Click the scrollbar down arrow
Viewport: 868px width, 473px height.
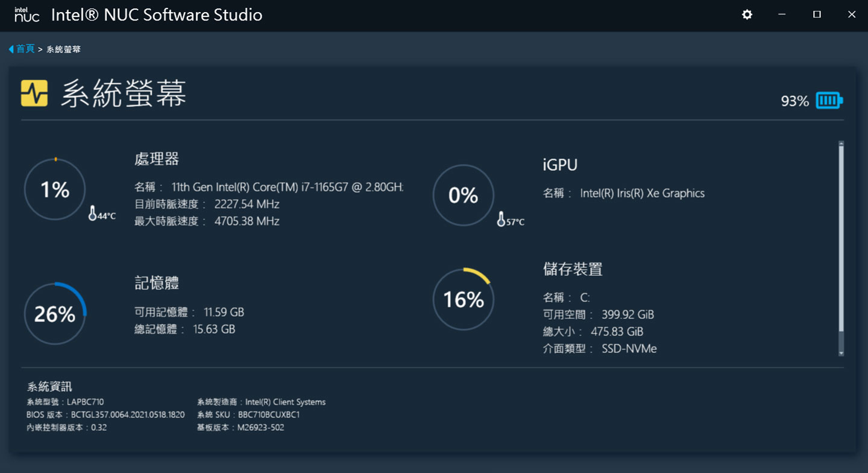coord(841,353)
